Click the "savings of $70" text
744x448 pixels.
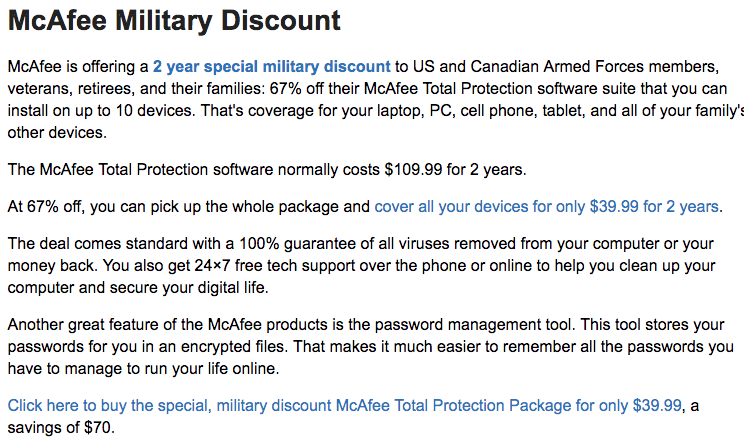click(59, 428)
